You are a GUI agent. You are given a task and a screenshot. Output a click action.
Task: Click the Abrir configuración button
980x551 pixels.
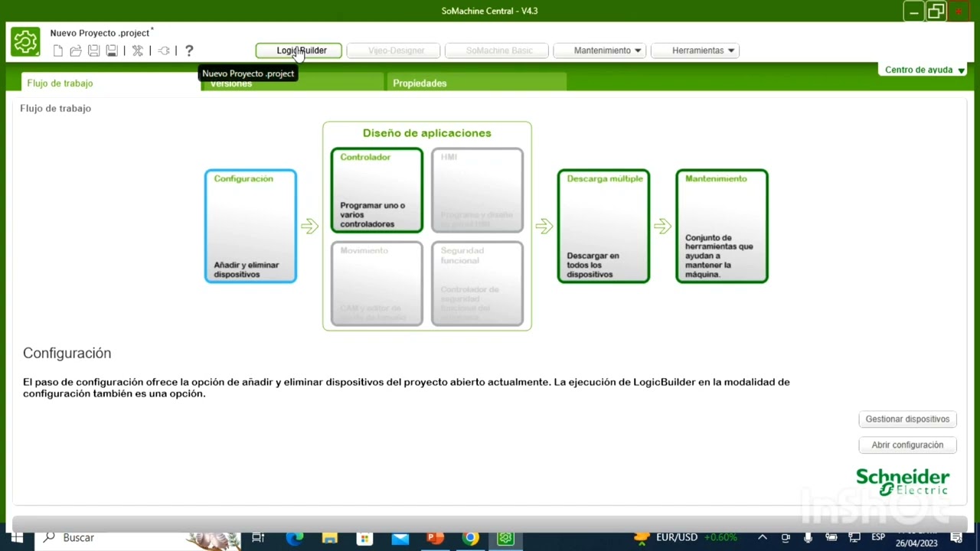(x=907, y=445)
